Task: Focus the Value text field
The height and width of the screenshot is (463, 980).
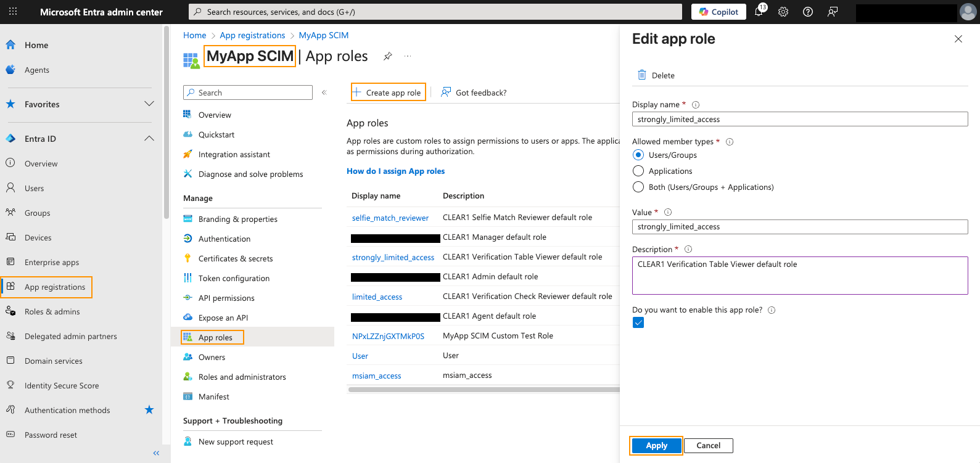Action: (800, 227)
